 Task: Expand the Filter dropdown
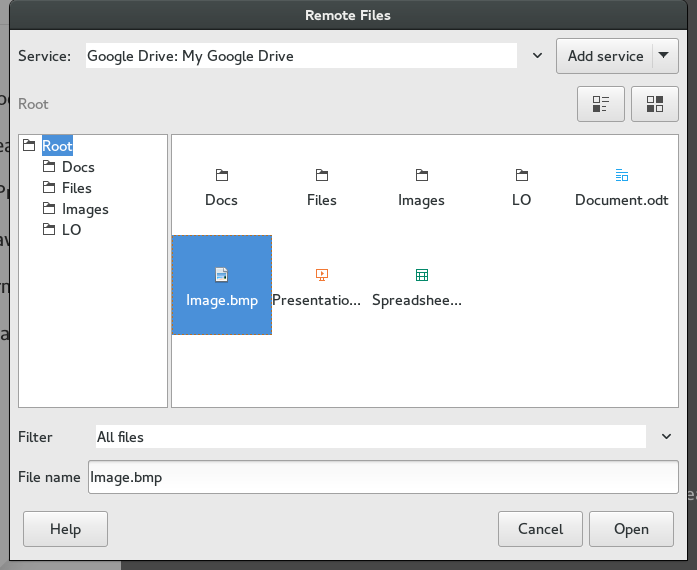[666, 437]
